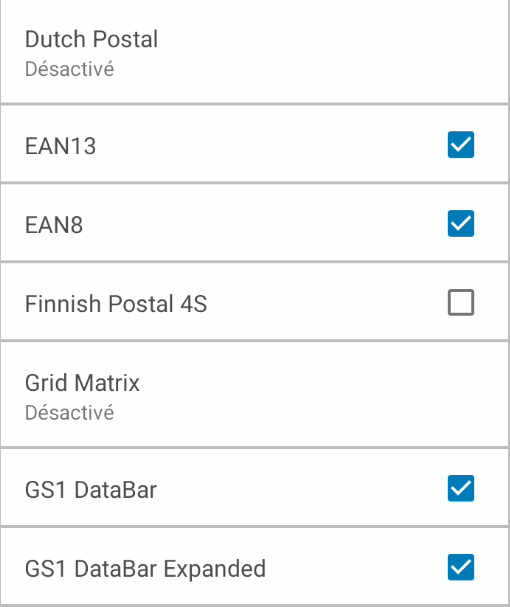Select the EAN8 label text
Screen dimensions: 510x607
tap(54, 225)
